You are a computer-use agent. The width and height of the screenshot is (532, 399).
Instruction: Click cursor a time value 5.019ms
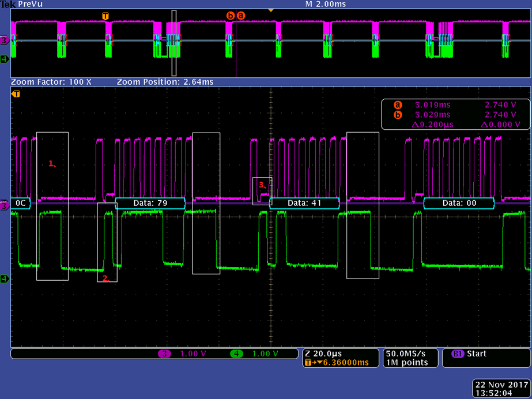[x=433, y=105]
